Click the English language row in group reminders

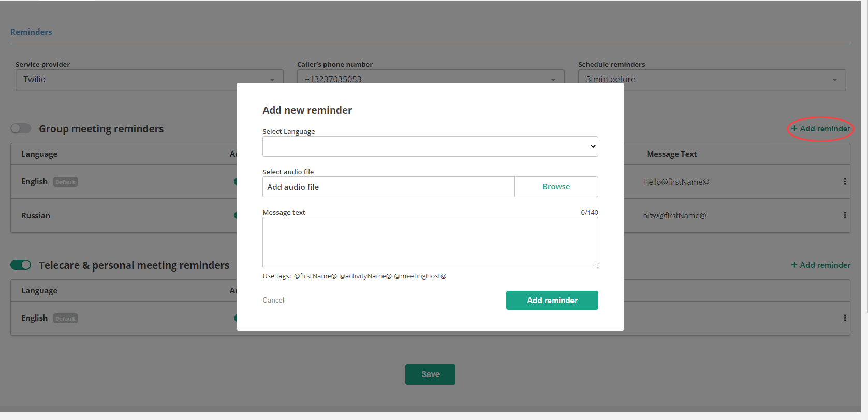(x=35, y=182)
